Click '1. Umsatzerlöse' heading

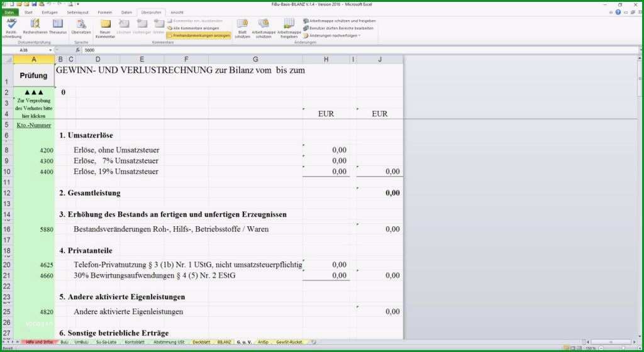(x=86, y=135)
